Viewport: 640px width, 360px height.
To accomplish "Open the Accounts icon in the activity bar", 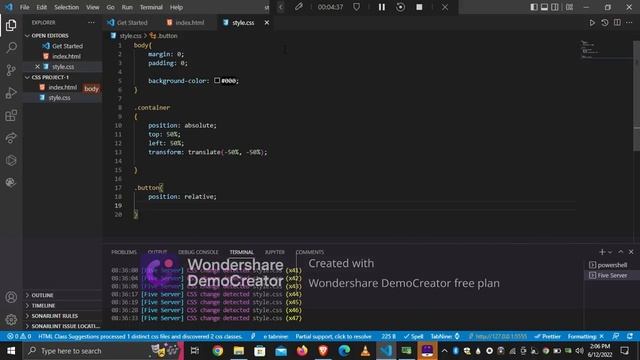I will (11, 297).
